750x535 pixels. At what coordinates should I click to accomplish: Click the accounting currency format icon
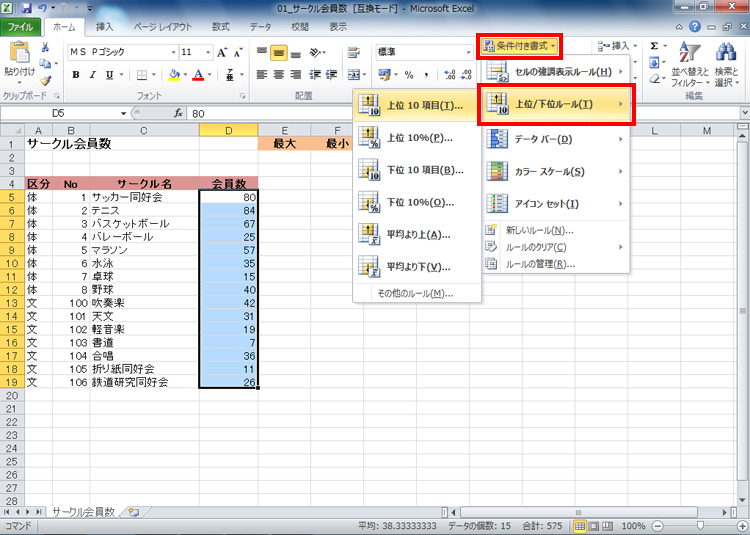click(x=384, y=75)
